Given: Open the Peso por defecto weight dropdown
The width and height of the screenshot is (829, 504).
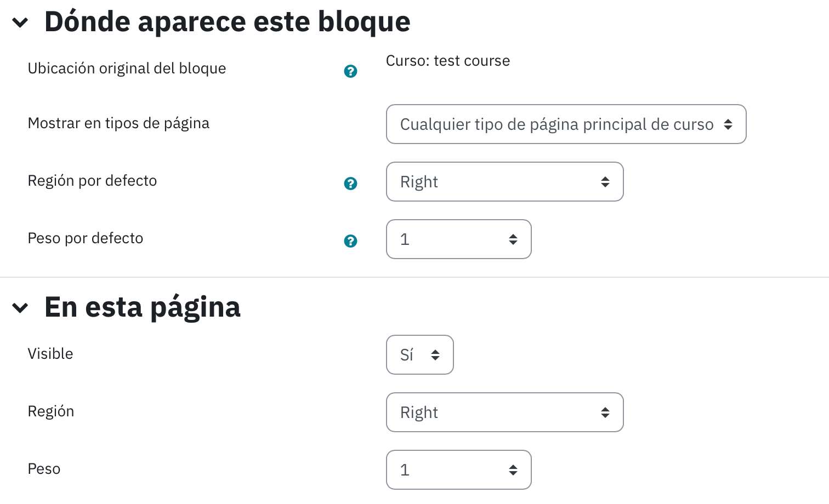Looking at the screenshot, I should click(x=459, y=239).
